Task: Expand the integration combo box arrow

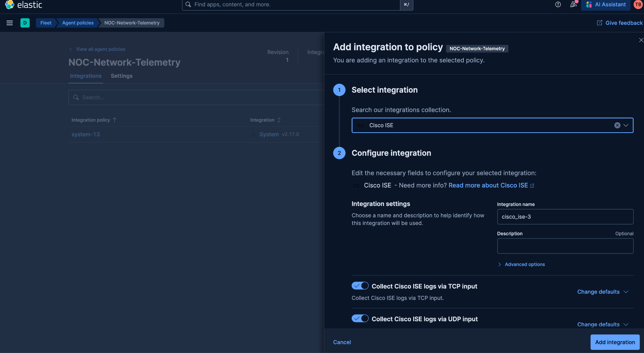Action: click(626, 125)
